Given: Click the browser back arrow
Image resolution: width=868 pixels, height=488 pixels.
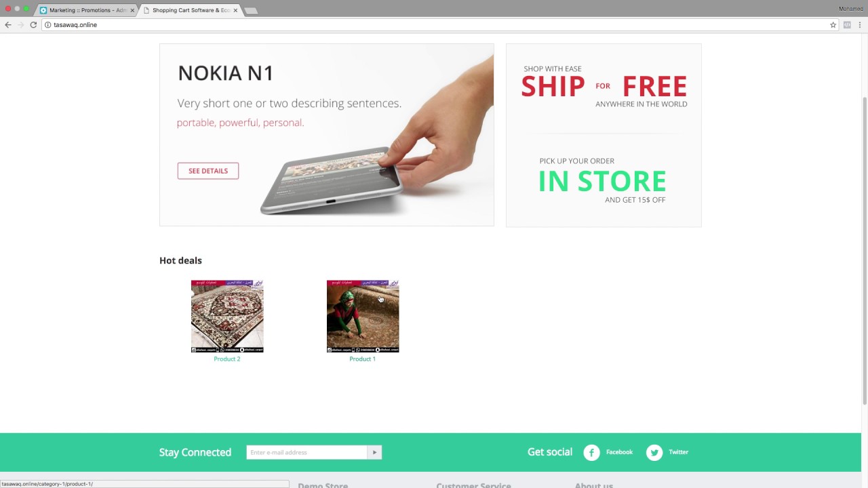Looking at the screenshot, I should point(8,24).
